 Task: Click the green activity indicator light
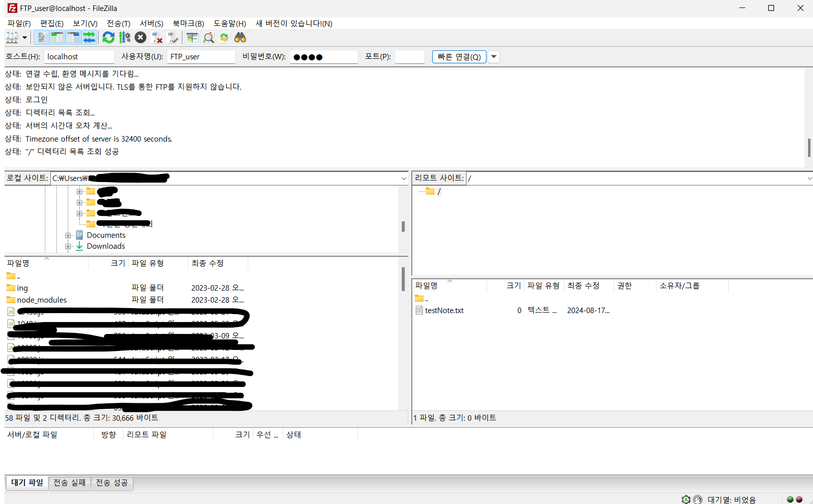coord(790,500)
